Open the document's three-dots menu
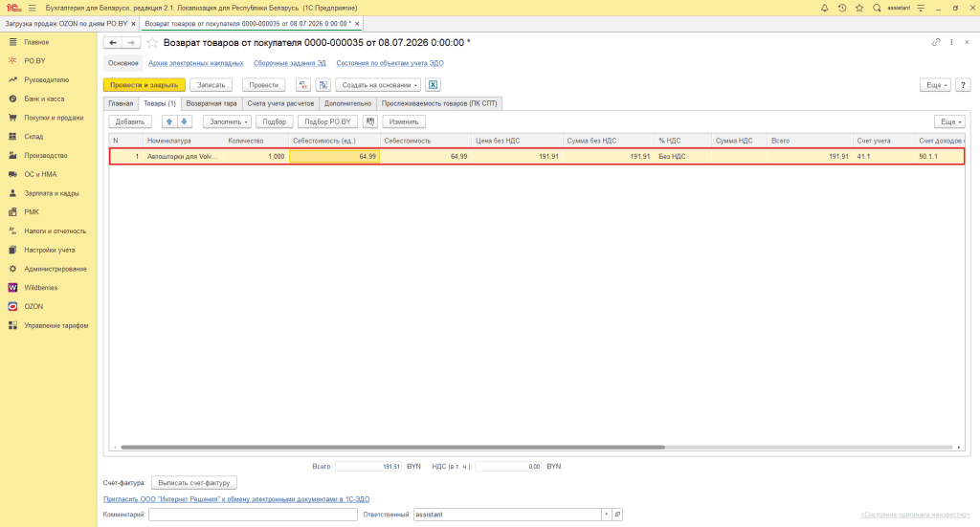Screen dimensions: 980x527 (951, 42)
